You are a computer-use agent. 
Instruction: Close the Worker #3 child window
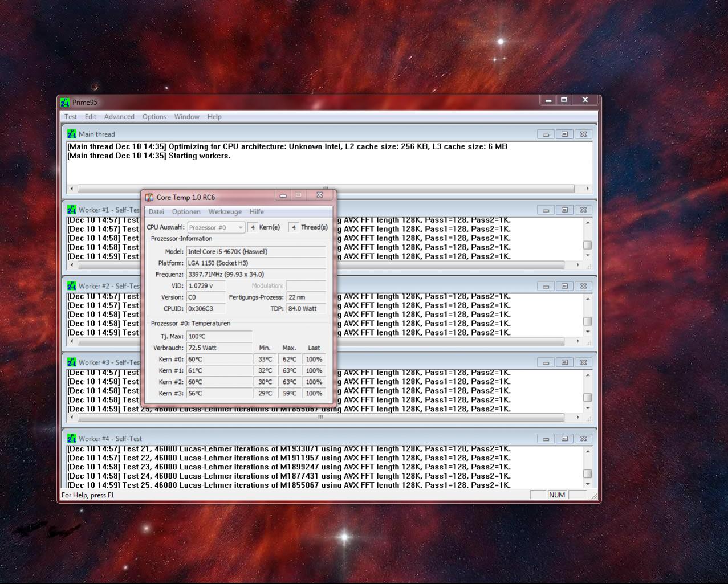584,362
